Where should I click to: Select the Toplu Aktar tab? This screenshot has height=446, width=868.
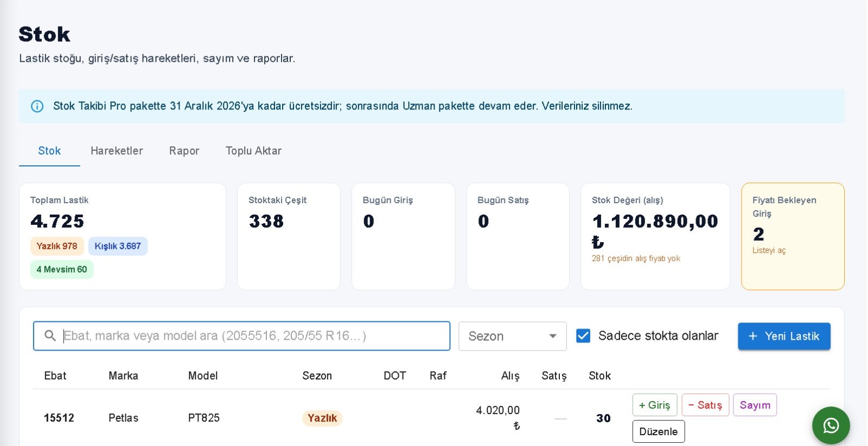(253, 151)
